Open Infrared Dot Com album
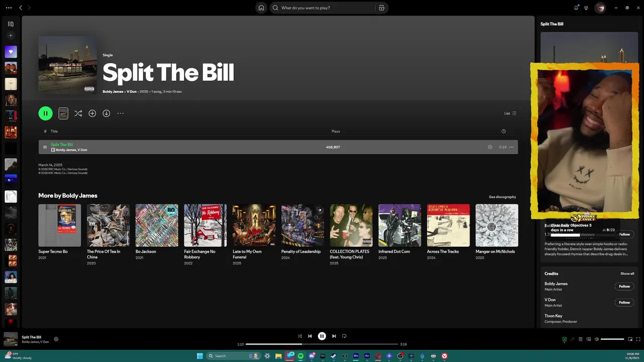 [x=400, y=225]
